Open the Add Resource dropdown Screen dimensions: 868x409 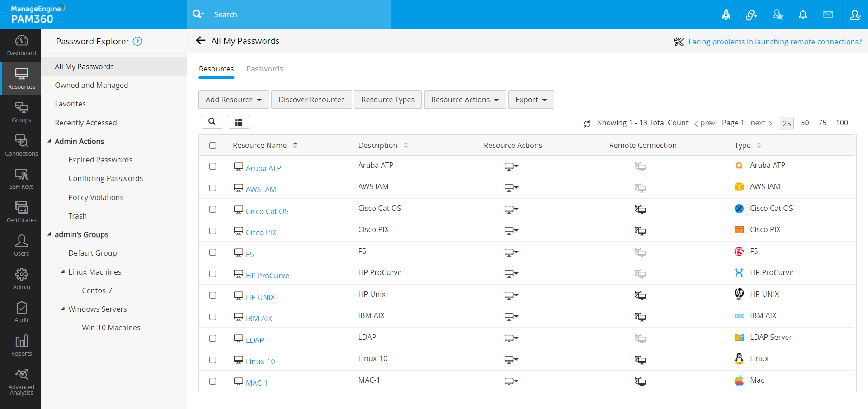coord(234,100)
